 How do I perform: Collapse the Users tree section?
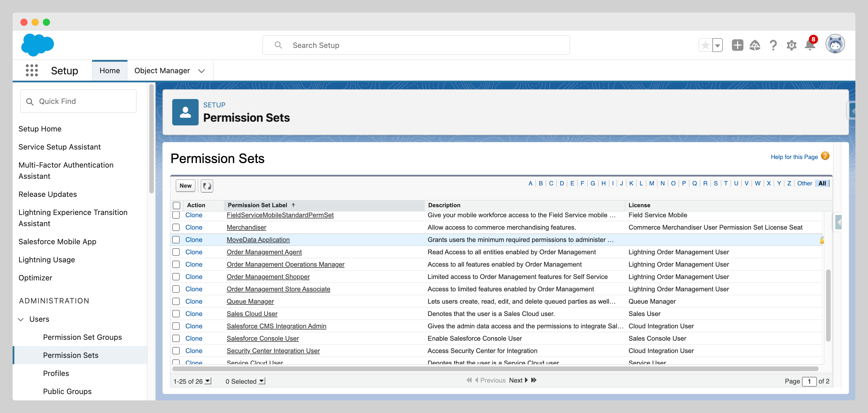[21, 319]
